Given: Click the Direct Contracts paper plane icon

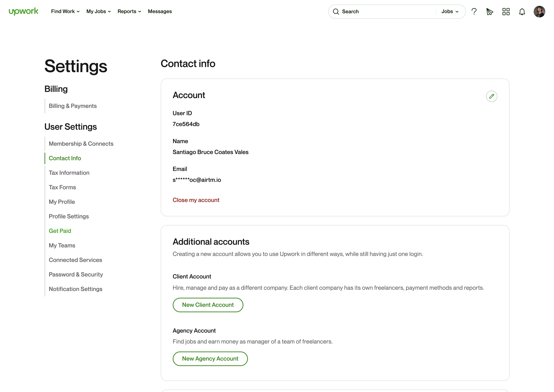Looking at the screenshot, I should click(490, 12).
